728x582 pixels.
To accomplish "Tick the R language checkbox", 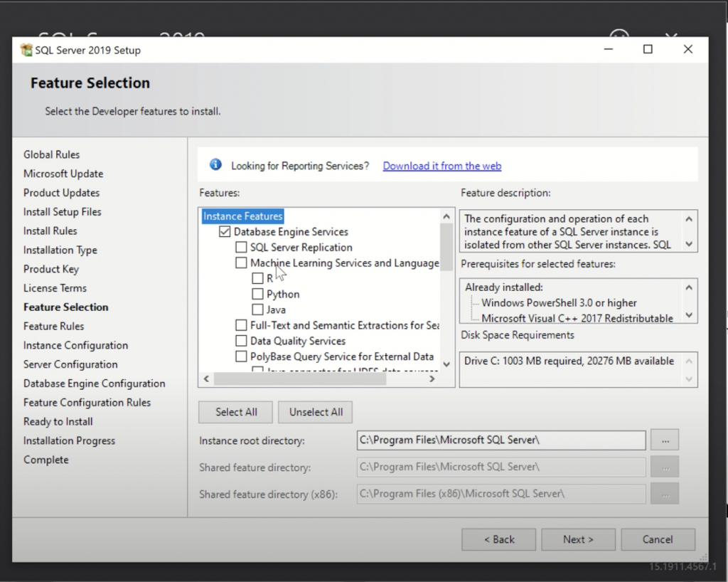I will pyautogui.click(x=257, y=279).
